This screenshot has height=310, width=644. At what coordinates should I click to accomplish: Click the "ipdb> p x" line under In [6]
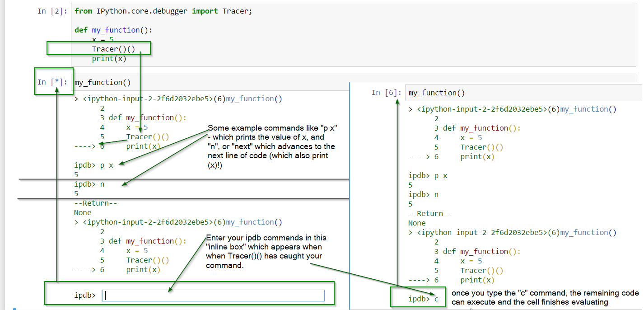(428, 175)
